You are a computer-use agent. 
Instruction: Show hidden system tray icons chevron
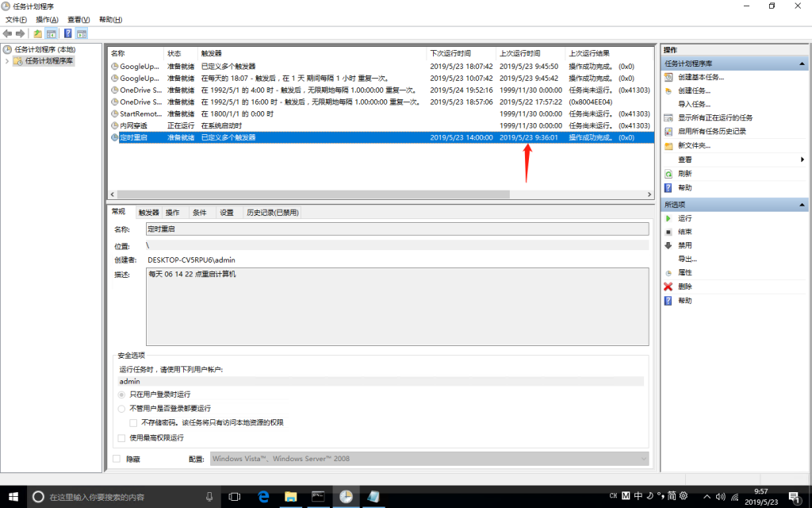tap(707, 497)
